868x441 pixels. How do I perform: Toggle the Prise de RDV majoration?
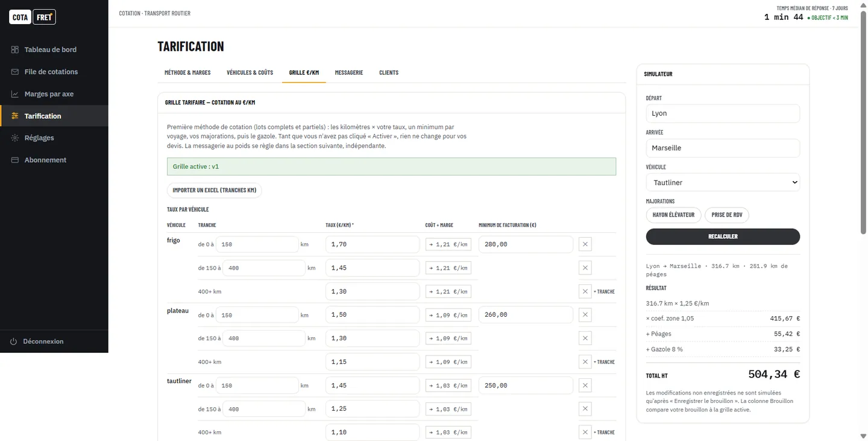(x=727, y=215)
